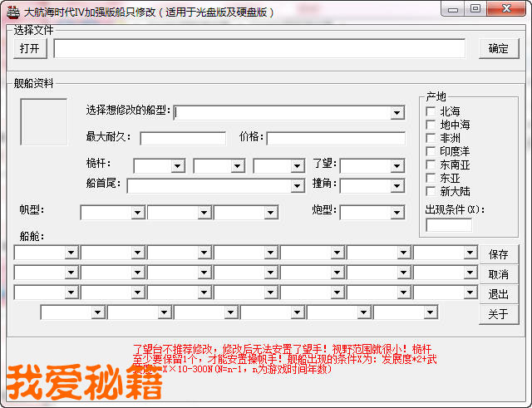Toggle the 地中海 checkbox

coord(431,125)
